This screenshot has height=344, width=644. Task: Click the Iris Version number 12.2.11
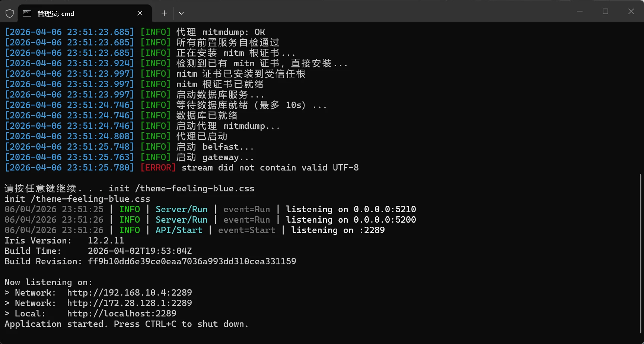tap(106, 241)
